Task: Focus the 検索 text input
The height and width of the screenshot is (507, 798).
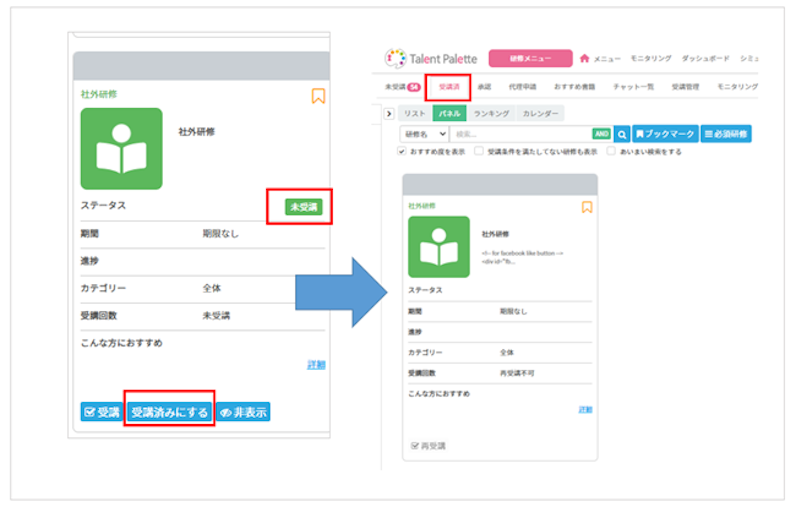Action: [x=520, y=134]
